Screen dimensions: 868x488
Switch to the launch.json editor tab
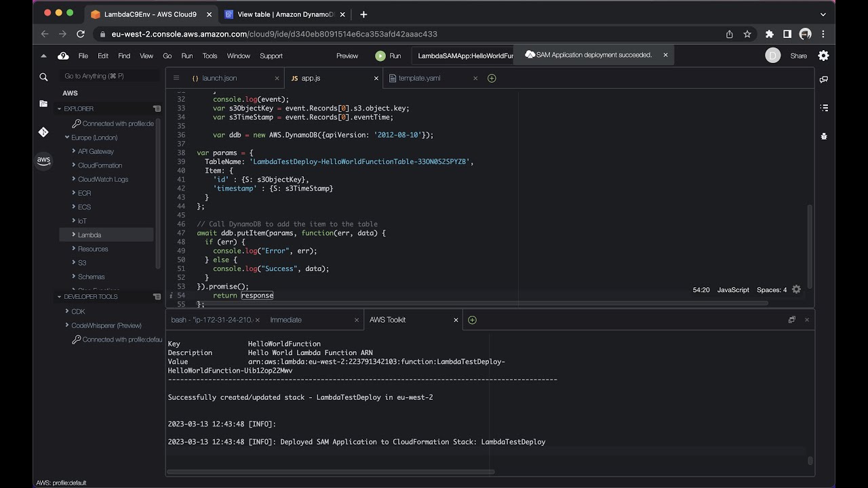click(x=219, y=78)
